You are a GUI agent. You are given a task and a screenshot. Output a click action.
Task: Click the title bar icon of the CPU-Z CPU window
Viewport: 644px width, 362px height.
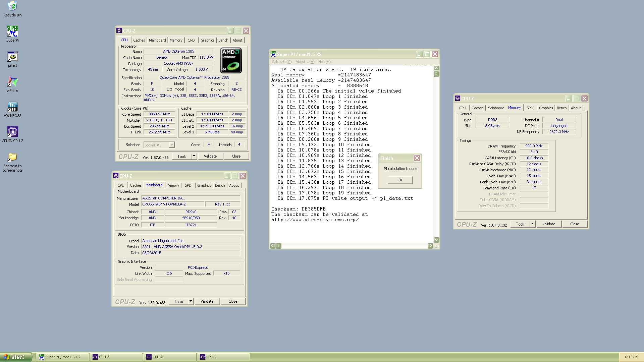coord(119,31)
